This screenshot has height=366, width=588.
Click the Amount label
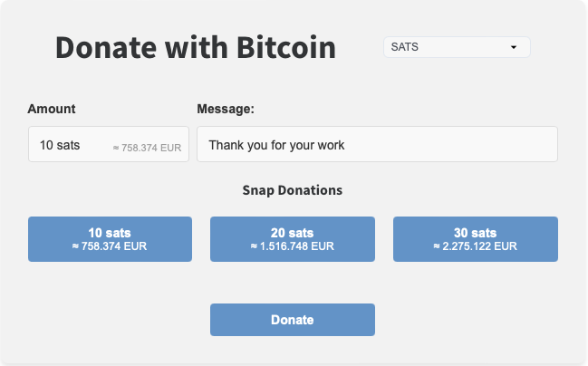tap(52, 109)
